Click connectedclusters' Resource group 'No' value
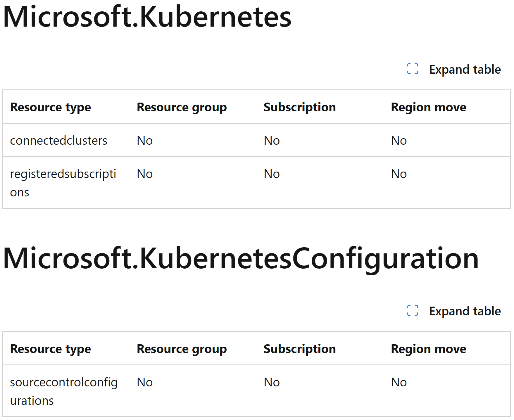514x420 pixels. click(145, 141)
